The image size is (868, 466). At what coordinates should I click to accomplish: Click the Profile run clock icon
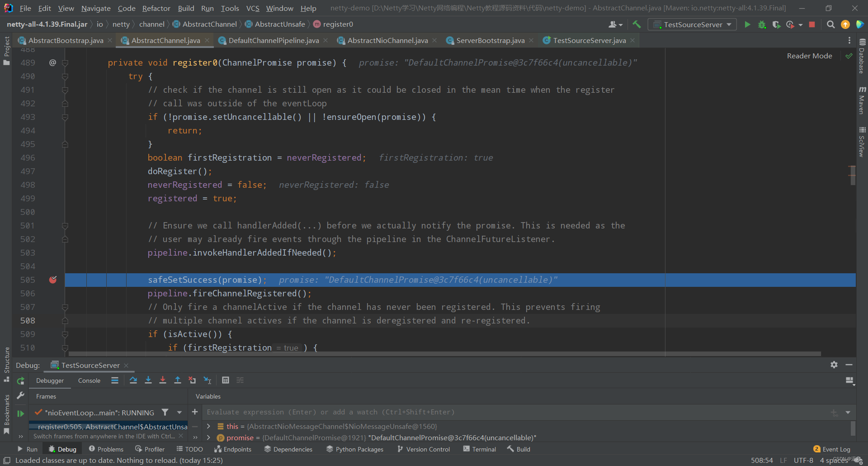(x=790, y=24)
